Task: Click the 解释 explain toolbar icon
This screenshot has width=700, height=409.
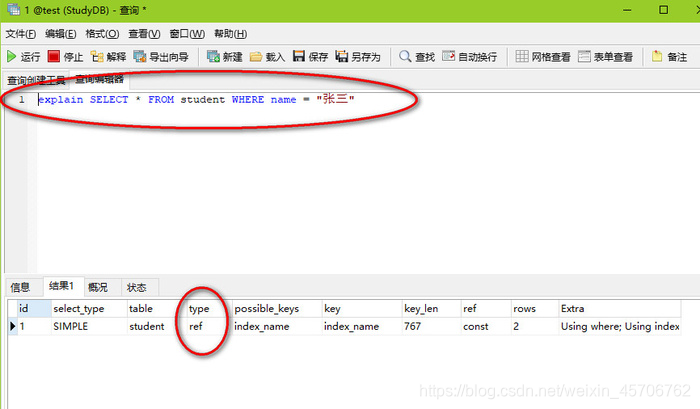Action: [x=108, y=57]
